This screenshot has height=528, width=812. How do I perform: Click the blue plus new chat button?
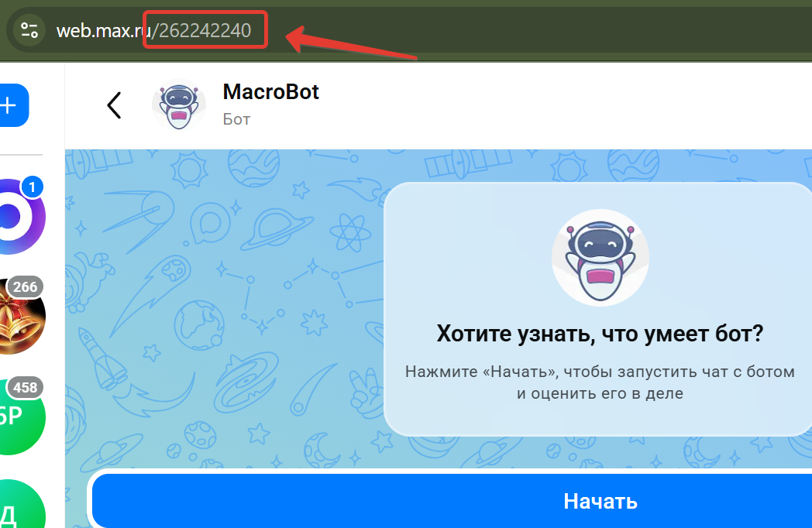(12, 105)
